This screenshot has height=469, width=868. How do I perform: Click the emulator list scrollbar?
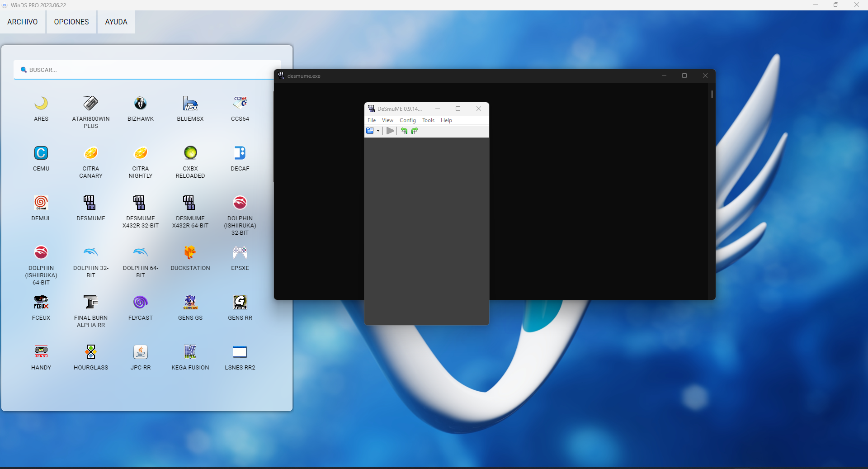(x=273, y=137)
